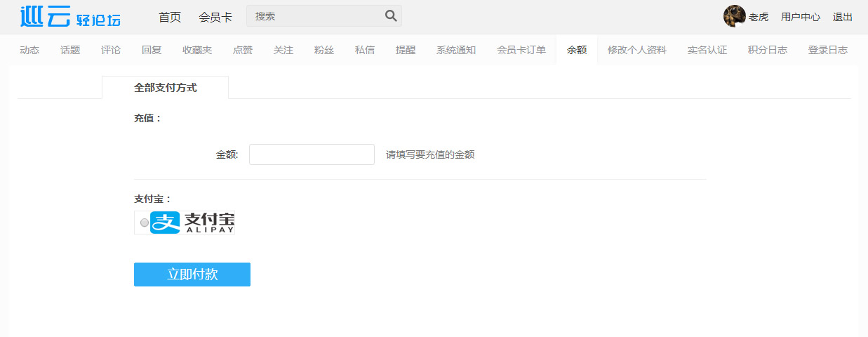The height and width of the screenshot is (337, 868).
Task: Open the 收藏夹 tab
Action: 197,50
